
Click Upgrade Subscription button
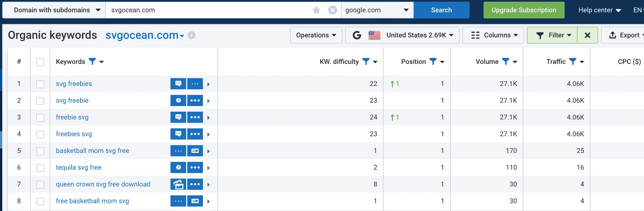[524, 10]
